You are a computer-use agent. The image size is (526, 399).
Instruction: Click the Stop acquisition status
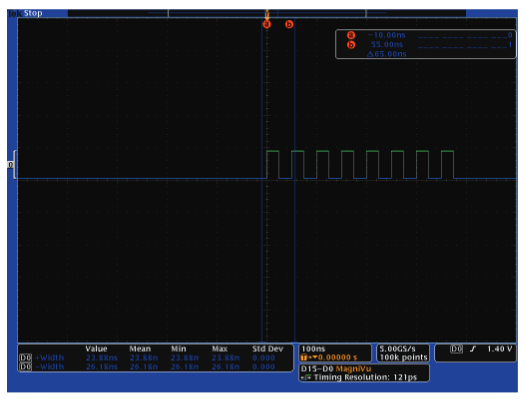click(33, 13)
